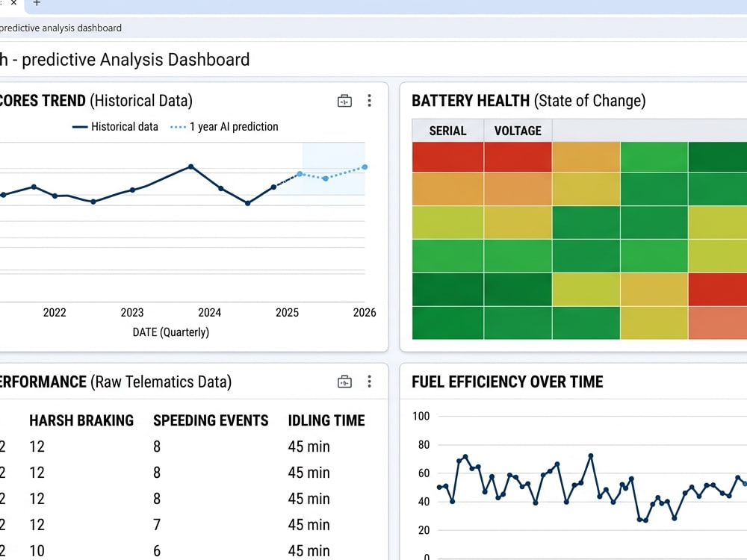Image resolution: width=747 pixels, height=560 pixels.
Task: Open a new browser tab with plus button
Action: (x=37, y=3)
